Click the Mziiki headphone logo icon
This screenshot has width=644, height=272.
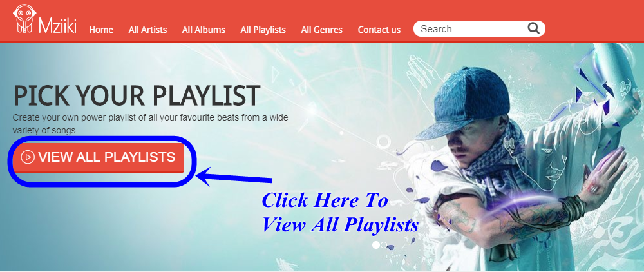24,19
